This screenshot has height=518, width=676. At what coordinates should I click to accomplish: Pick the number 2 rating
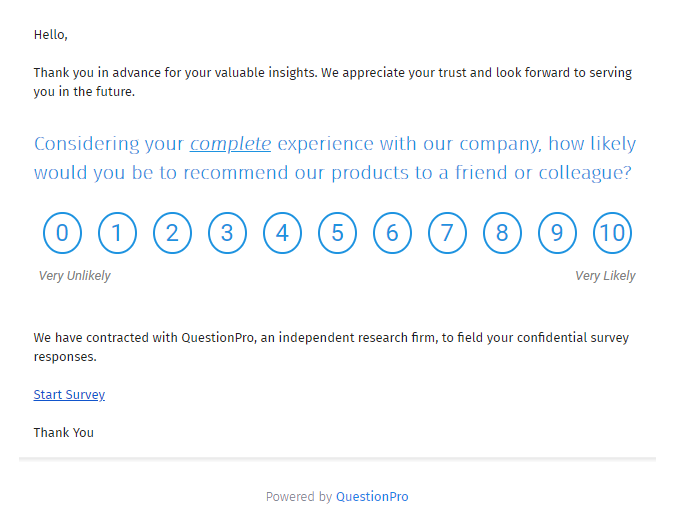pyautogui.click(x=172, y=234)
